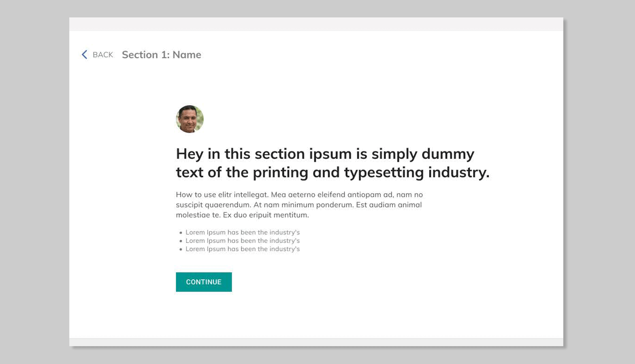This screenshot has height=364, width=635.
Task: Click the paragraph line starting 'How to use elitr'
Action: click(299, 195)
